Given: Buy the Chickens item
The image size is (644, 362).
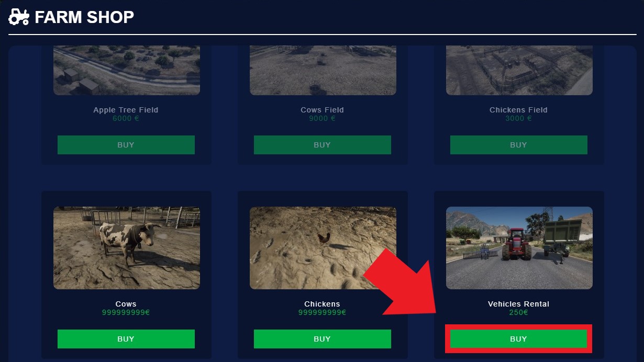Looking at the screenshot, I should 323,339.
